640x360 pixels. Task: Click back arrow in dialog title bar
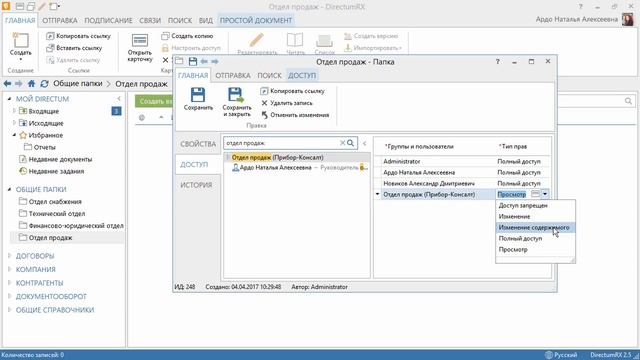click(204, 62)
